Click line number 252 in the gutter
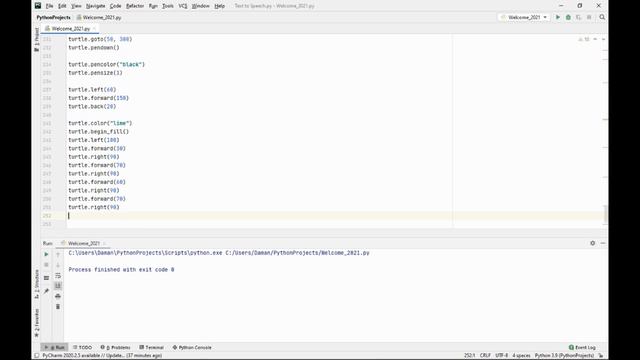This screenshot has height=360, width=640. click(x=47, y=216)
